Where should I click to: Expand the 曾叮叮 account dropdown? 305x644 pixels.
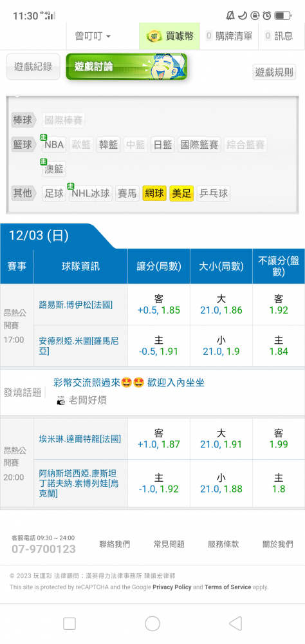[93, 36]
